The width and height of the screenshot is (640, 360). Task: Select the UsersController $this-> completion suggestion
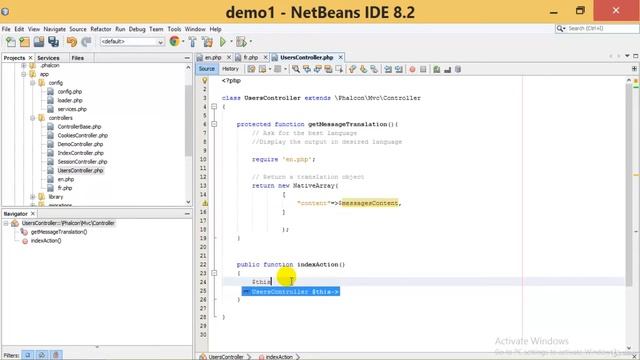click(x=291, y=291)
